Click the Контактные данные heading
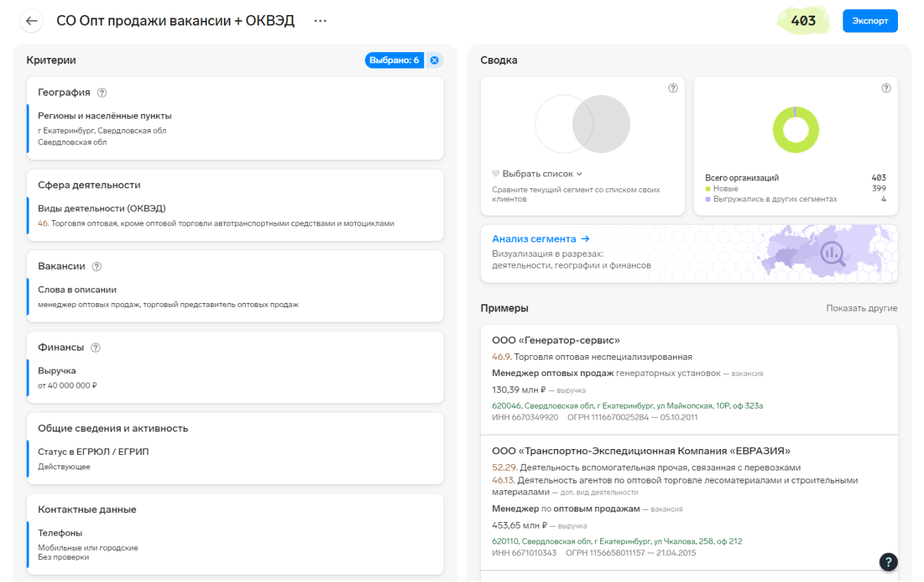 tap(87, 510)
